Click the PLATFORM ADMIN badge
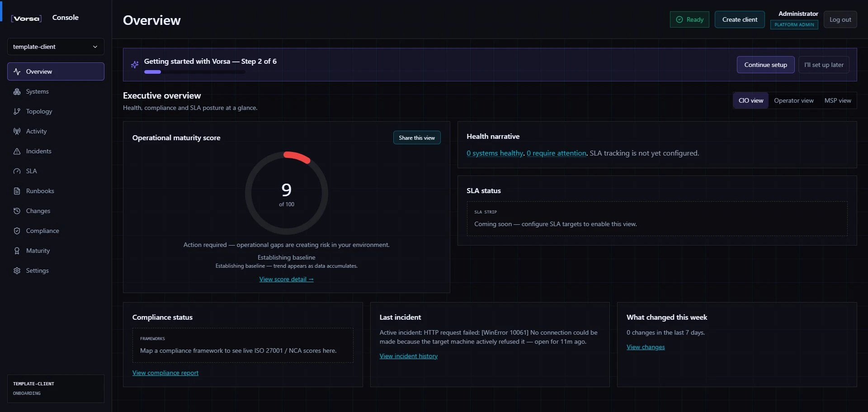868x412 pixels. 794,25
